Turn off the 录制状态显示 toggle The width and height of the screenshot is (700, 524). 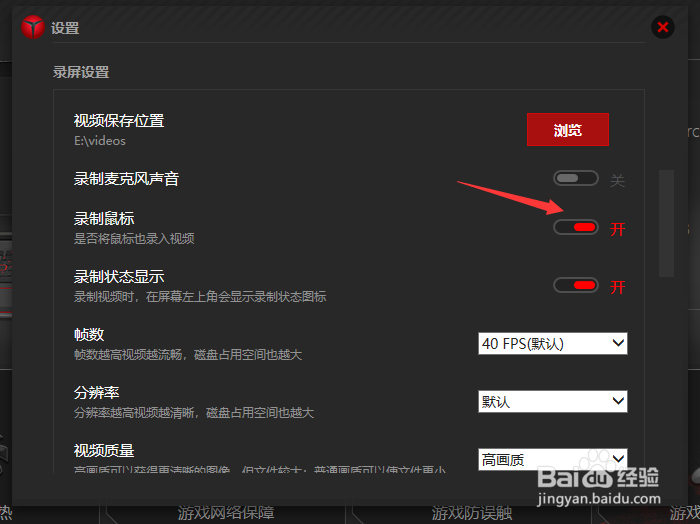pyautogui.click(x=576, y=286)
